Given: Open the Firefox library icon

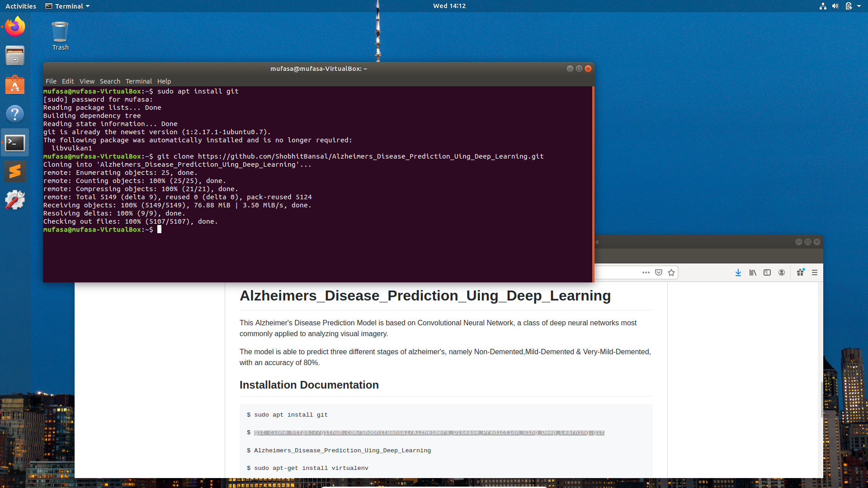Looking at the screenshot, I should pyautogui.click(x=753, y=272).
